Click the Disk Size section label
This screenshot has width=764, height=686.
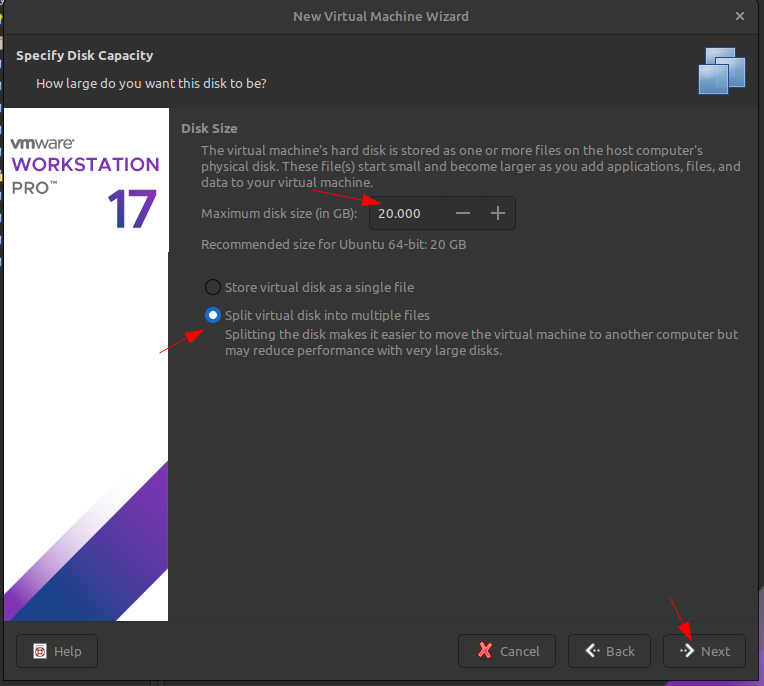(209, 129)
